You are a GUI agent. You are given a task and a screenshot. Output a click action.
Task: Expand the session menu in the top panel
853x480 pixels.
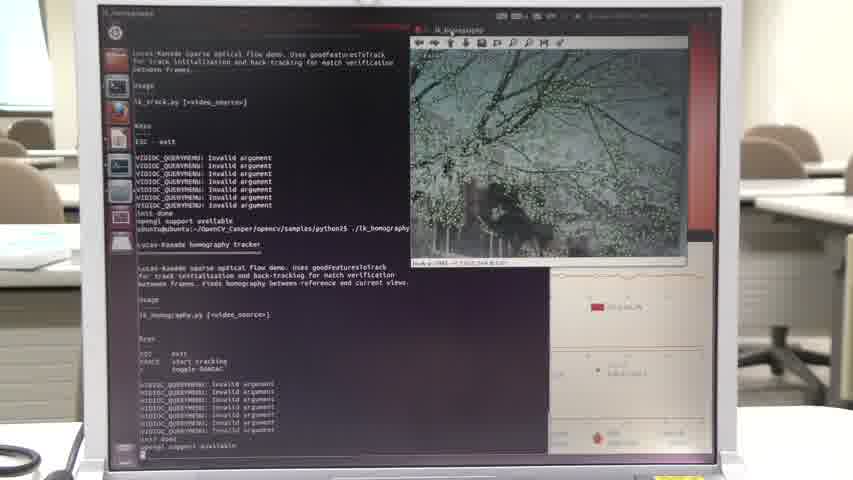pos(705,17)
